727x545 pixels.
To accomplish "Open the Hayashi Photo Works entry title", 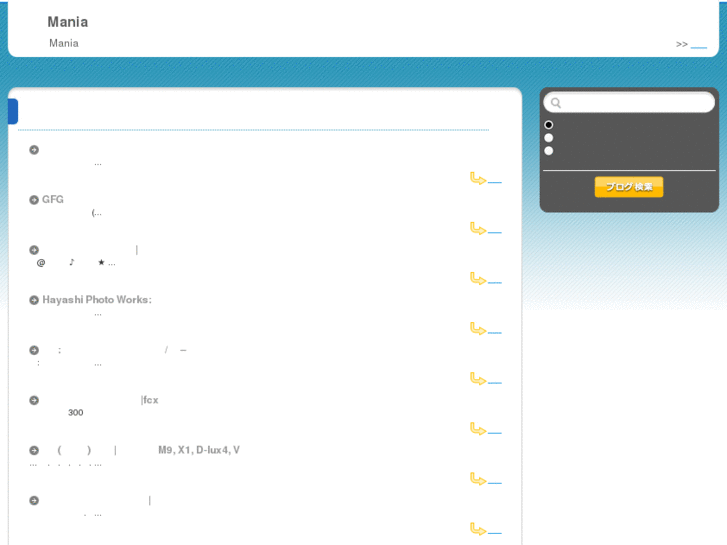I will point(97,300).
